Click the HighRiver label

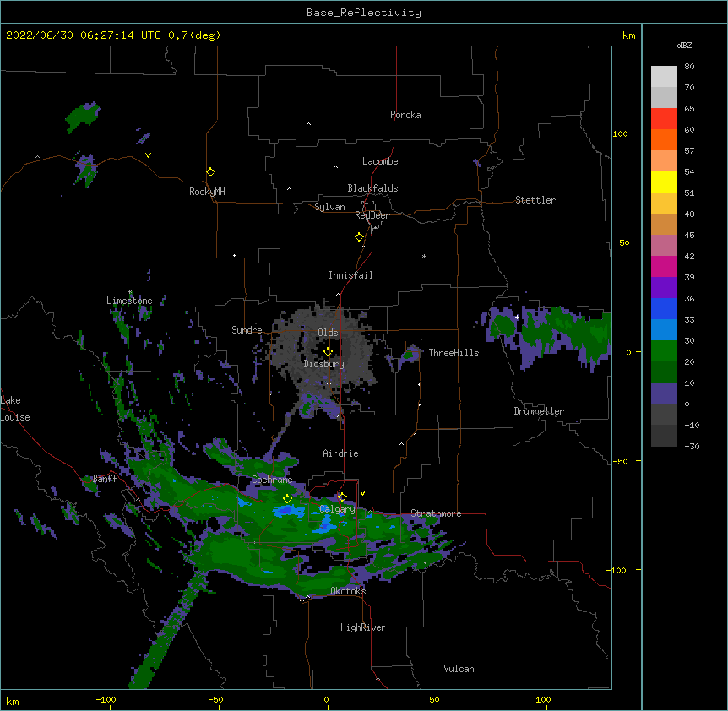click(363, 627)
